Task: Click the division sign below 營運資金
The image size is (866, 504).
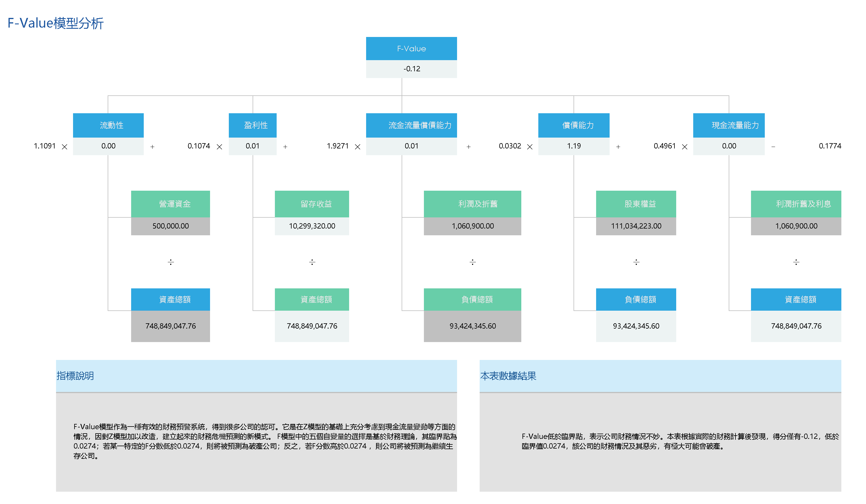Action: [x=171, y=262]
